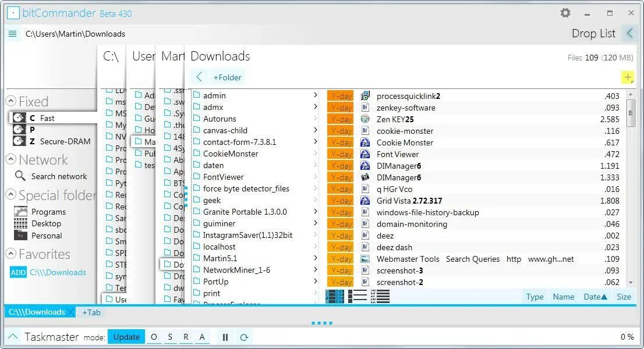Expand the Taskmaster panel arrow
Screen dimensions: 644x349
coord(13,337)
